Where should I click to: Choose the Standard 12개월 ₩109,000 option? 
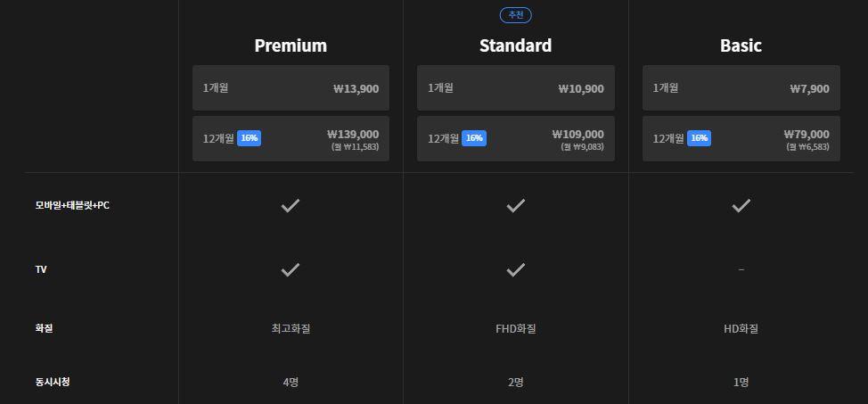515,138
